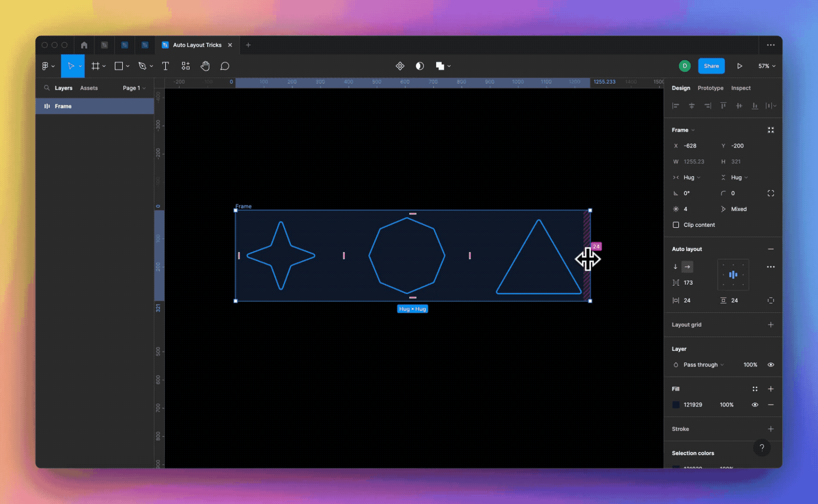818x504 pixels.
Task: Open the Move tool options chevron
Action: 80,66
